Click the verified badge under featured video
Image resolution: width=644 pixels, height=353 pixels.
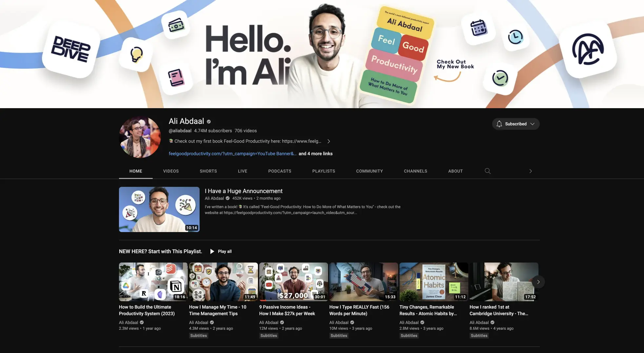(228, 198)
